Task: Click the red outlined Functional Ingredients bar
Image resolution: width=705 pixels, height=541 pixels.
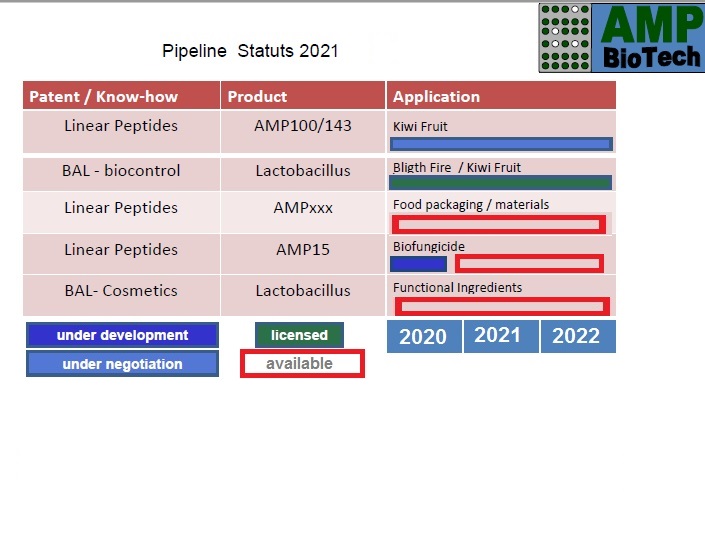Action: 502,306
